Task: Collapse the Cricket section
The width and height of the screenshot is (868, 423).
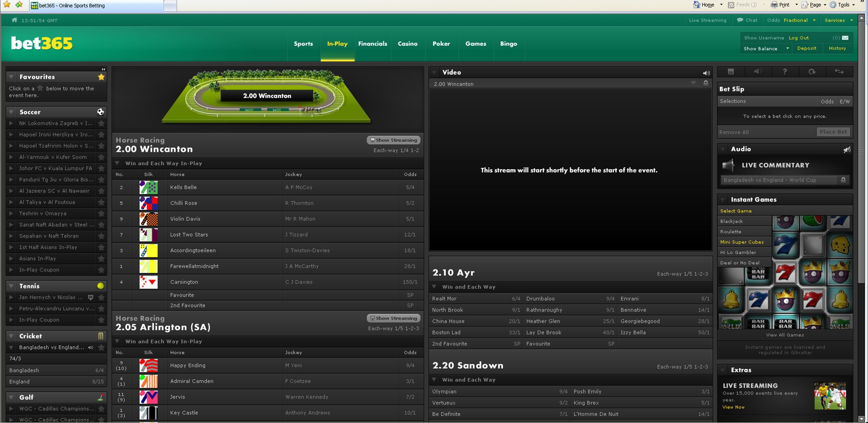Action: pyautogui.click(x=11, y=336)
